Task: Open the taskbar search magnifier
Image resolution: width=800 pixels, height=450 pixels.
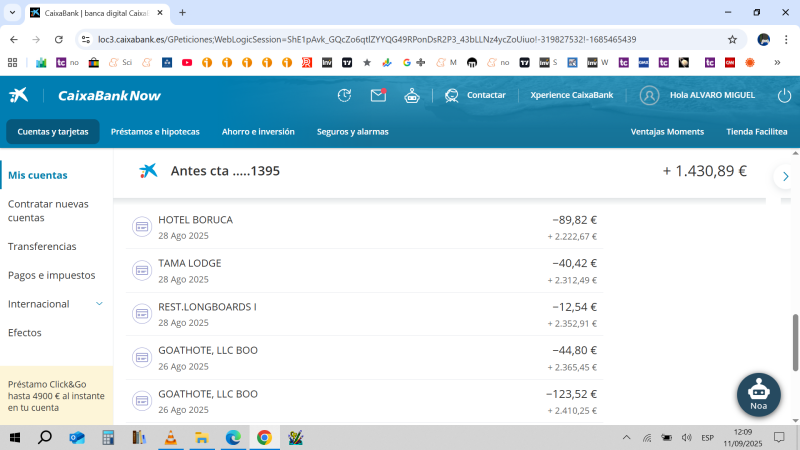Action: tap(45, 438)
